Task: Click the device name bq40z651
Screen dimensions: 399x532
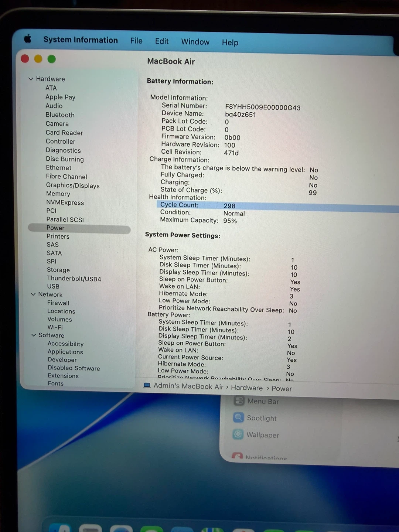Action: tap(241, 115)
